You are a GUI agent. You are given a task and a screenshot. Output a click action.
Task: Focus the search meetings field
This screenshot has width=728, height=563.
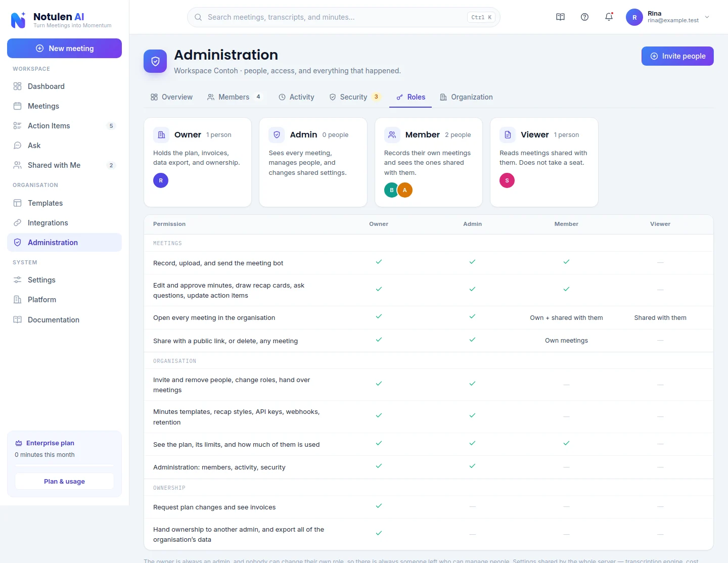point(344,17)
